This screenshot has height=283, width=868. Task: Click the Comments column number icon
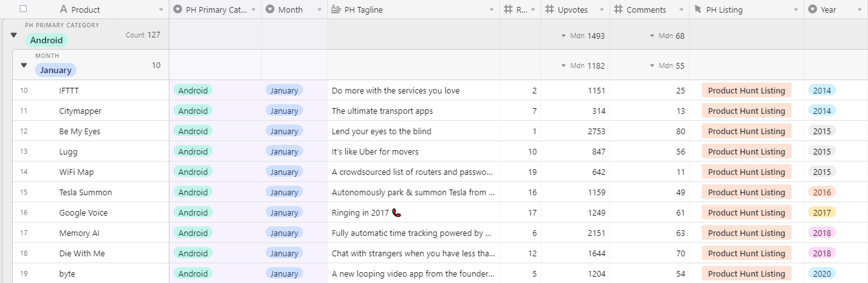[x=618, y=9]
